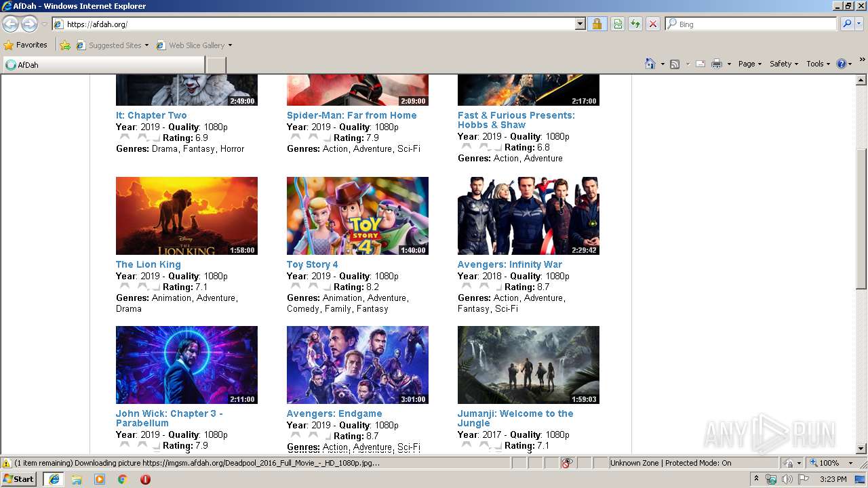The height and width of the screenshot is (488, 868).
Task: Open the search provider dropdown arrow
Action: (860, 24)
